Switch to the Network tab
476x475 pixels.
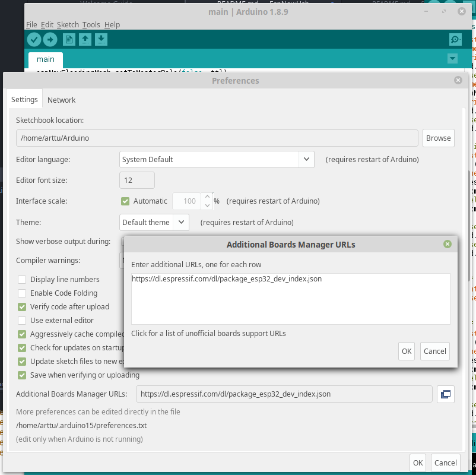(61, 100)
